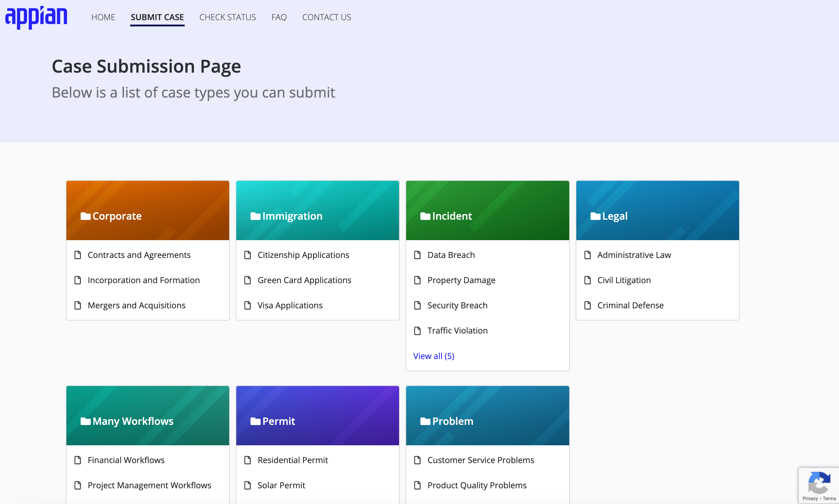This screenshot has width=839, height=504.
Task: Click document icon beside Data Breach
Action: 417,255
